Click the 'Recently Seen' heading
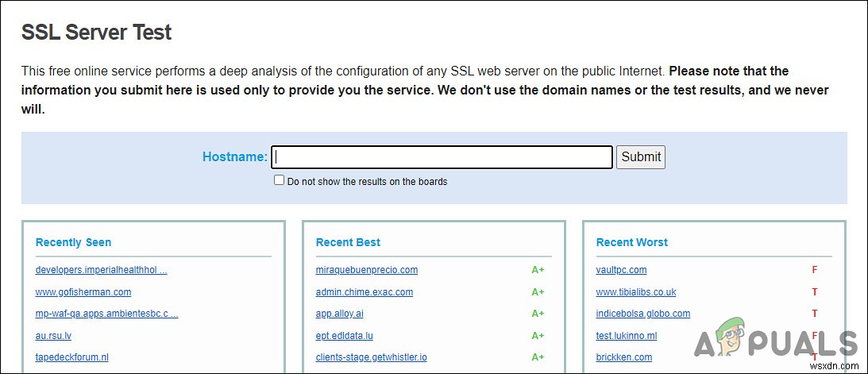The height and width of the screenshot is (374, 868). click(x=73, y=242)
